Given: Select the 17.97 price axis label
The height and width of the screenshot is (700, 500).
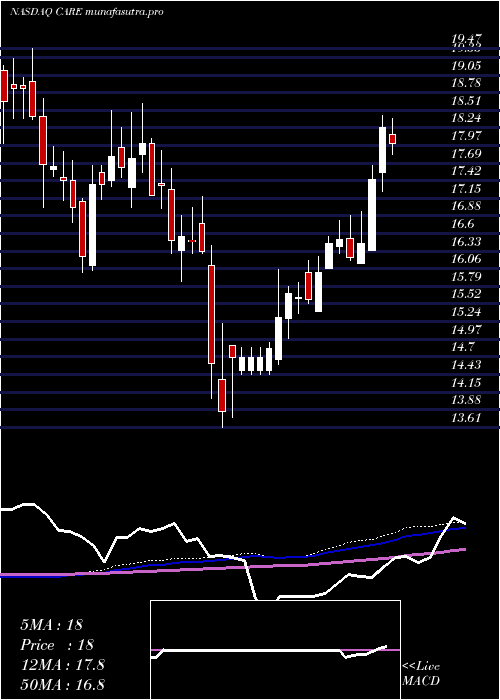Looking at the screenshot, I should tap(466, 136).
